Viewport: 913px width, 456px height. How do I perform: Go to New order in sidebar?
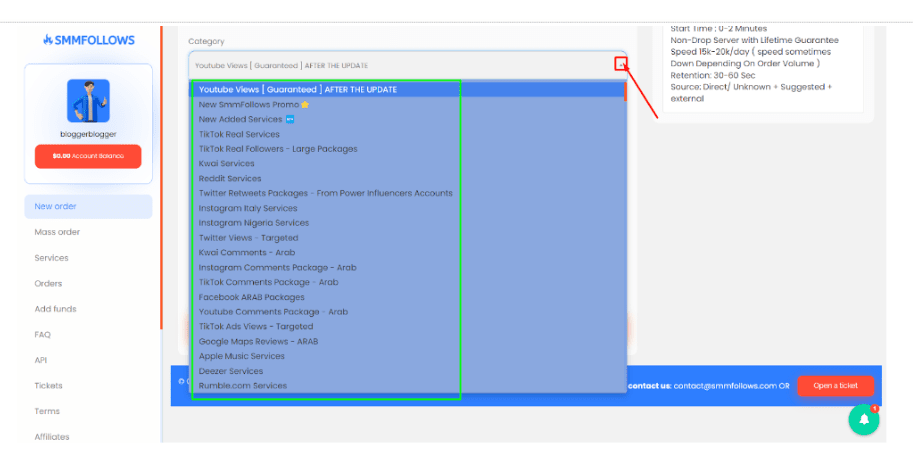pos(89,206)
